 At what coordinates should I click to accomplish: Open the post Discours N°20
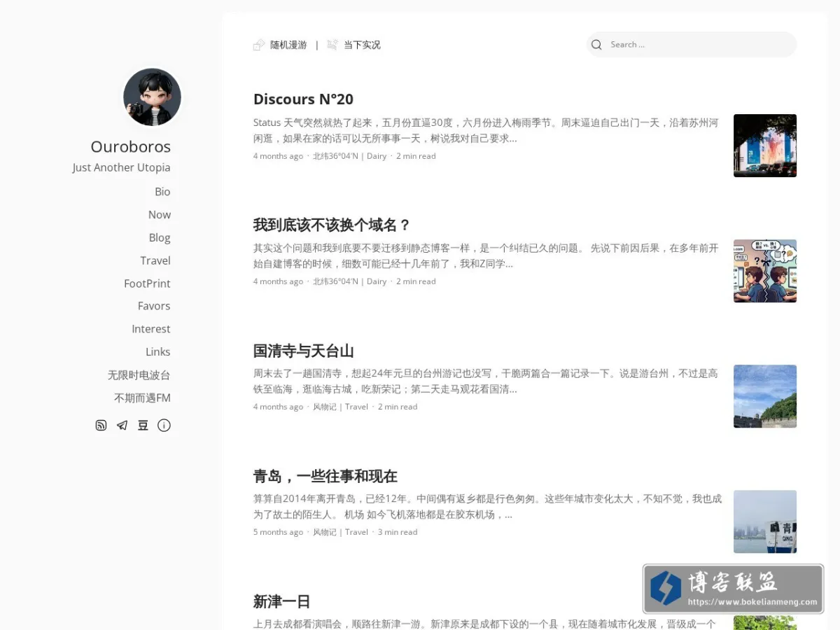pos(303,99)
